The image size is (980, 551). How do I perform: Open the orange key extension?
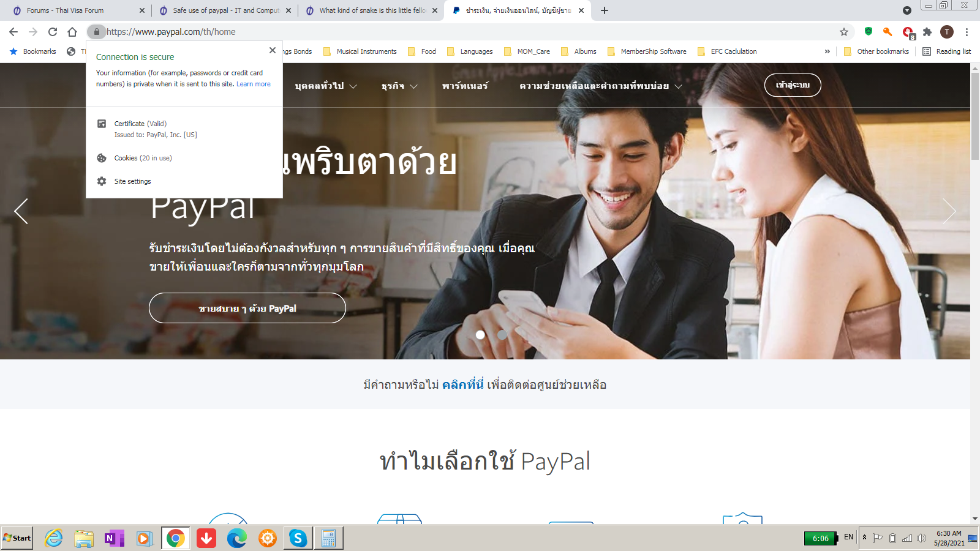pos(888,32)
